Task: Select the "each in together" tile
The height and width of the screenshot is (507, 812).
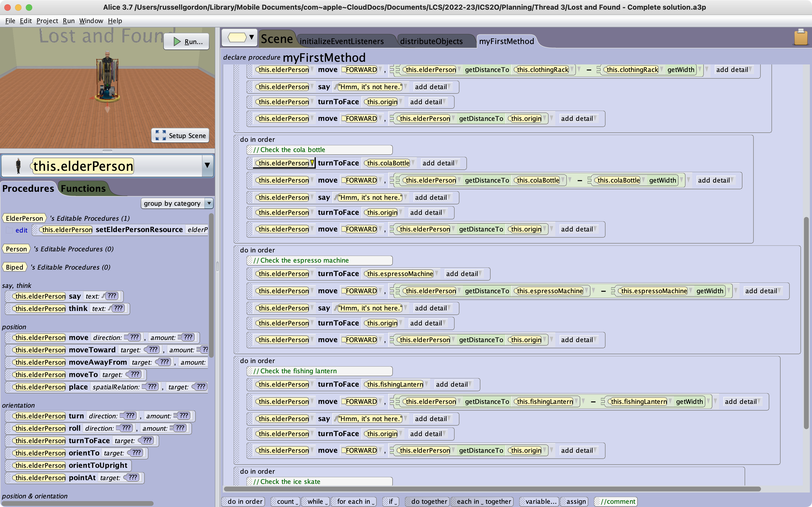Action: tap(482, 501)
